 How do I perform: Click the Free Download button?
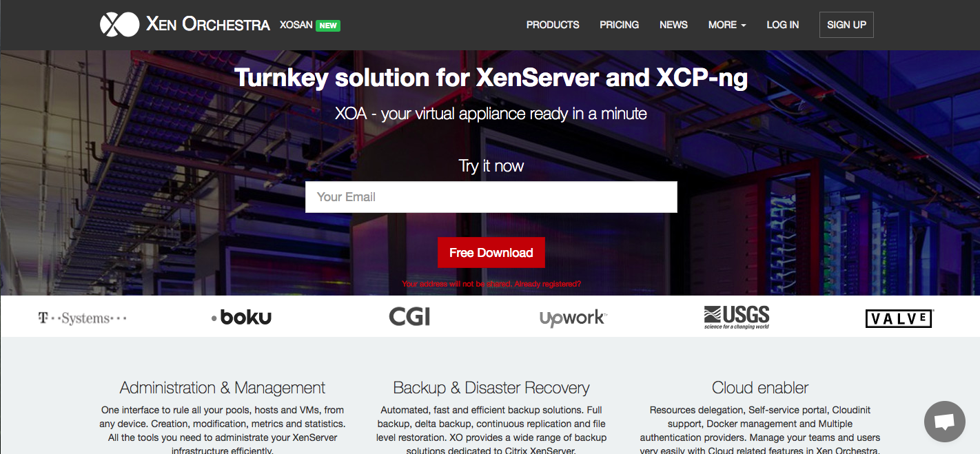point(491,253)
